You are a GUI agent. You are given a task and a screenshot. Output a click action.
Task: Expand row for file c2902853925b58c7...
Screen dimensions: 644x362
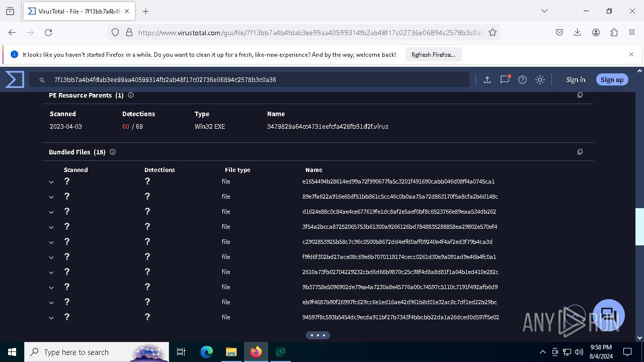point(51,242)
